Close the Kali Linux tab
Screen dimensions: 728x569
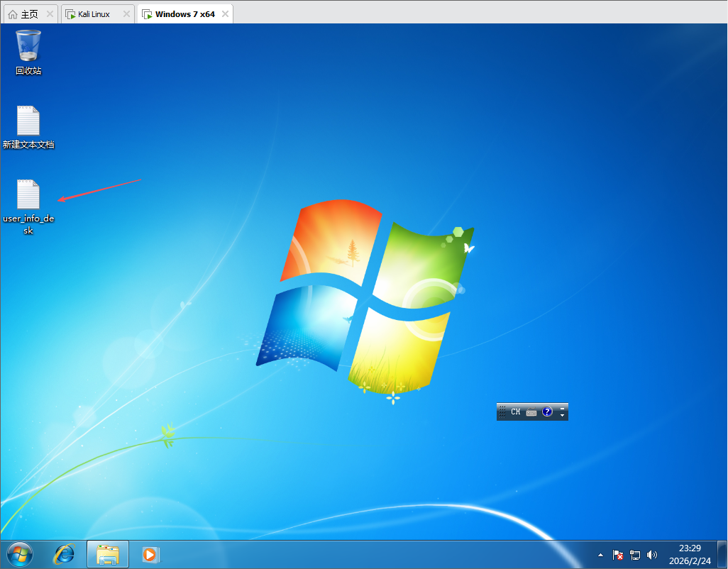coord(126,14)
